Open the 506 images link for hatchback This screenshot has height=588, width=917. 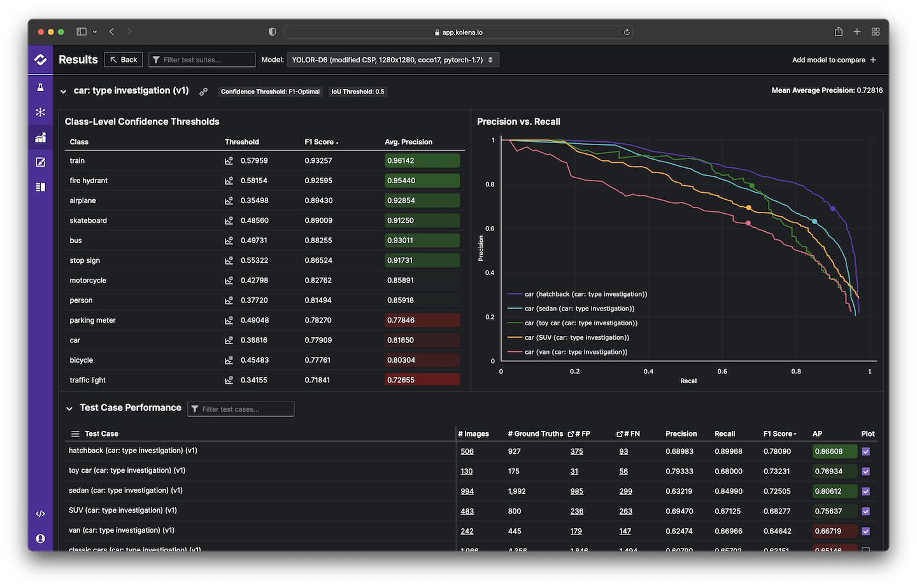tap(467, 452)
